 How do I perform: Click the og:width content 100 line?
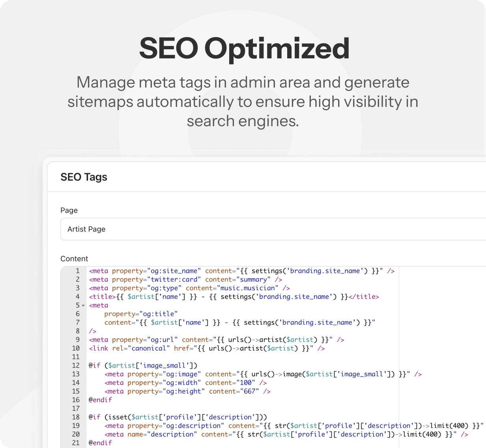point(185,383)
